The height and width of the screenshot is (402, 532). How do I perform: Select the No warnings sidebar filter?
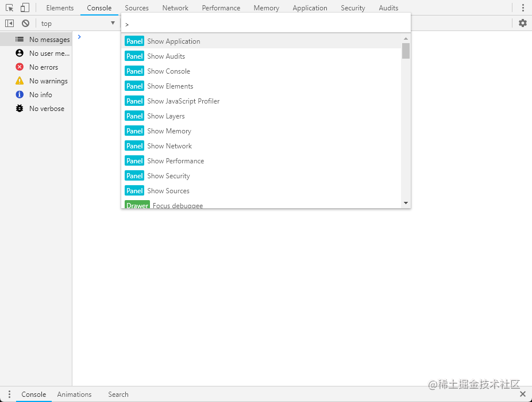(x=36, y=81)
